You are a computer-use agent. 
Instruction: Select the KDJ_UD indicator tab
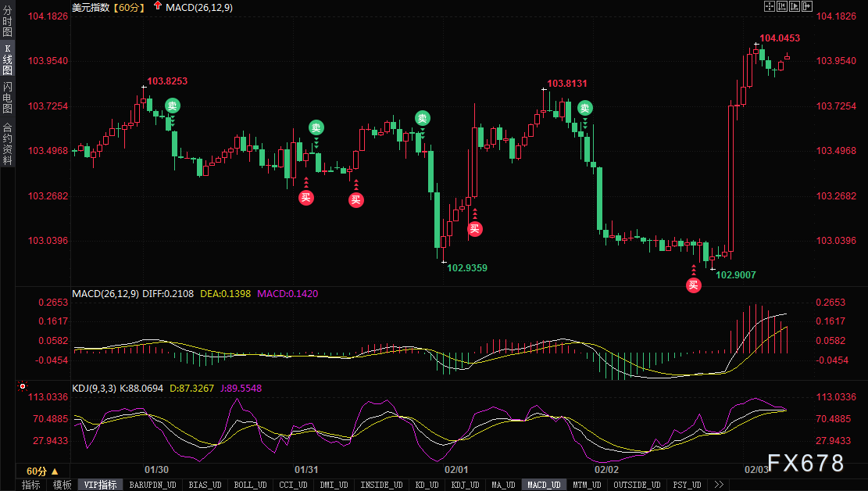click(465, 485)
